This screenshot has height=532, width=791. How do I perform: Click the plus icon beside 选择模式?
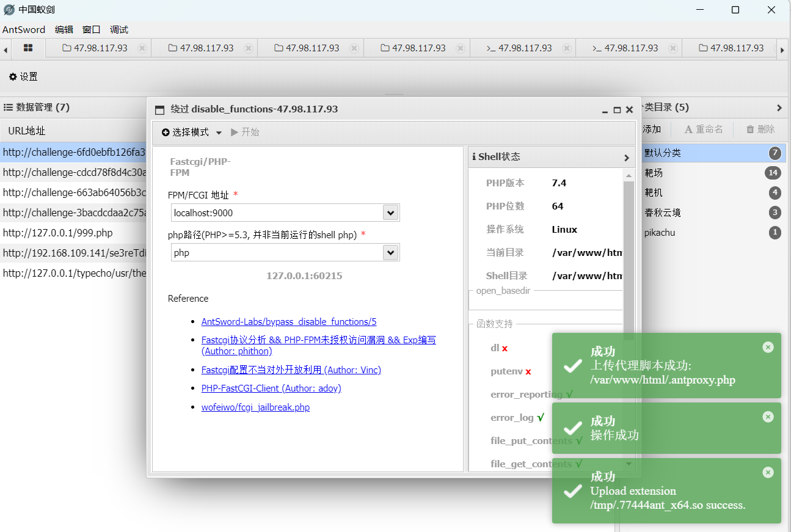[x=166, y=133]
